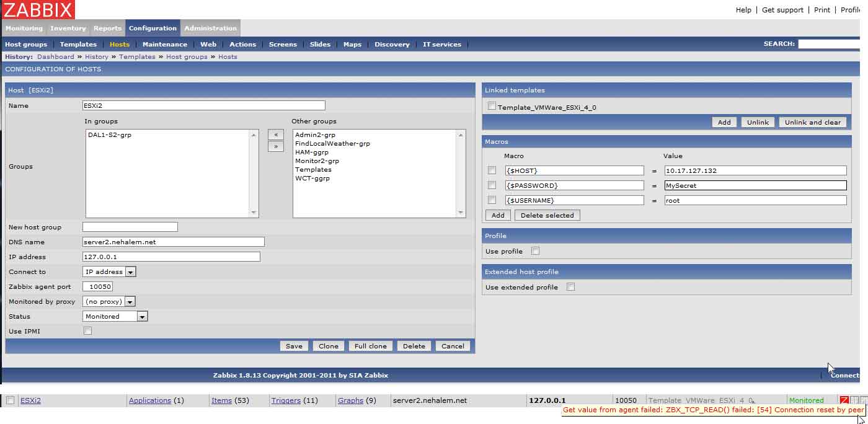The width and height of the screenshot is (868, 424).
Task: Click the Clone button
Action: click(x=329, y=346)
